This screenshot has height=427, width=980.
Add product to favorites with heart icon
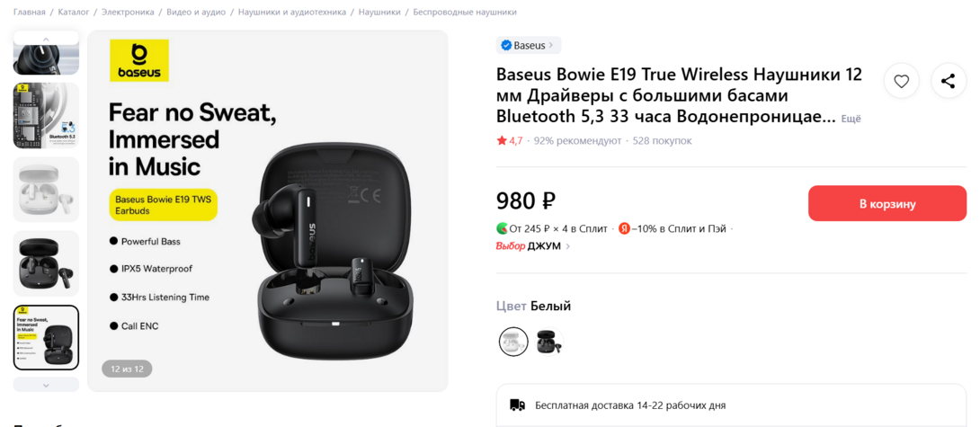coord(901,81)
